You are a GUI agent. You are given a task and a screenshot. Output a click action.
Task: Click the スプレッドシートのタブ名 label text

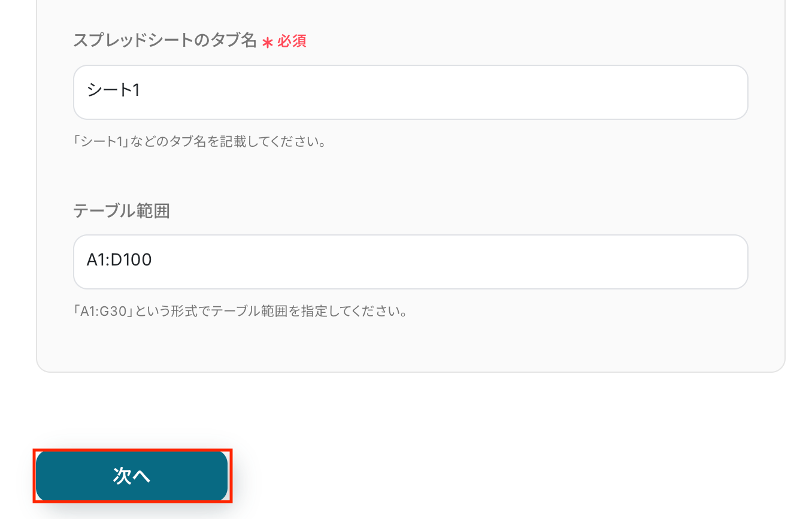(165, 41)
